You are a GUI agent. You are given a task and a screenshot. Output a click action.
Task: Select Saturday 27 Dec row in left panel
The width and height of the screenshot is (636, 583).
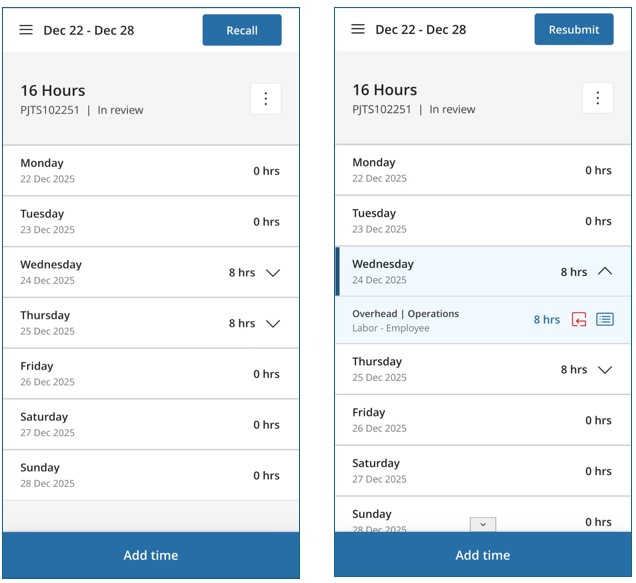tap(150, 425)
